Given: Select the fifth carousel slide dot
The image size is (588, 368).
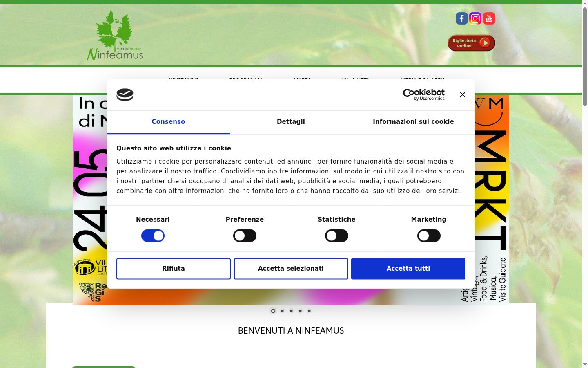Looking at the screenshot, I should pyautogui.click(x=309, y=311).
